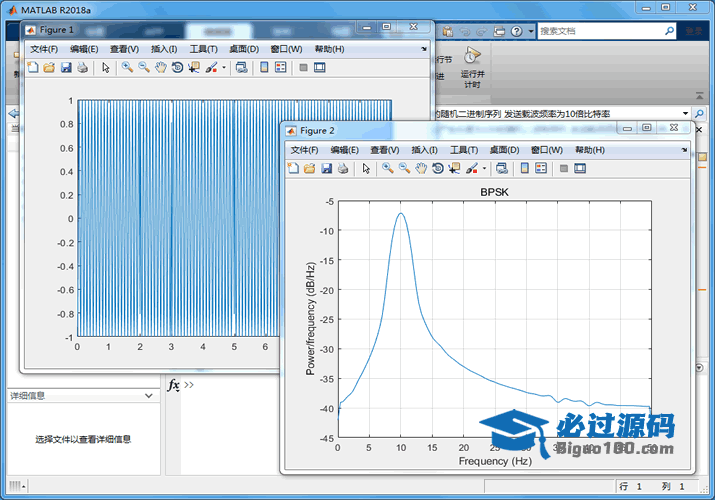The image size is (715, 500).
Task: Select the Pan hand tool in Figure 2
Action: tap(421, 168)
